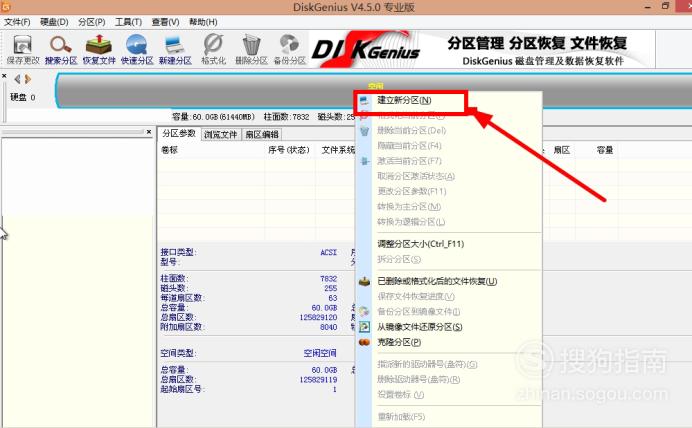Go to the next disk with the right arrow
Image resolution: width=692 pixels, height=428 pixels.
click(x=28, y=79)
